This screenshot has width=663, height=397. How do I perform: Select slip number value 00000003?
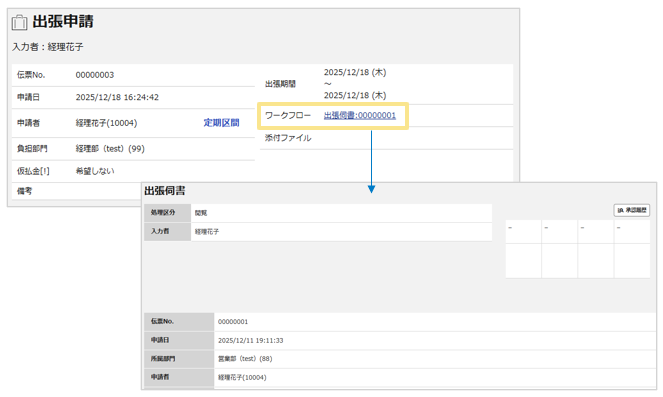coord(95,75)
